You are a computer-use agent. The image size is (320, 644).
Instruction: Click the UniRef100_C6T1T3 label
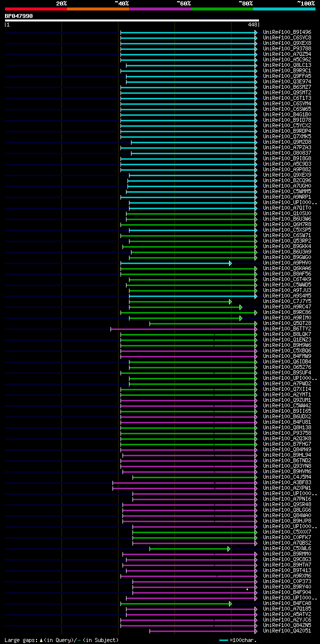click(287, 98)
